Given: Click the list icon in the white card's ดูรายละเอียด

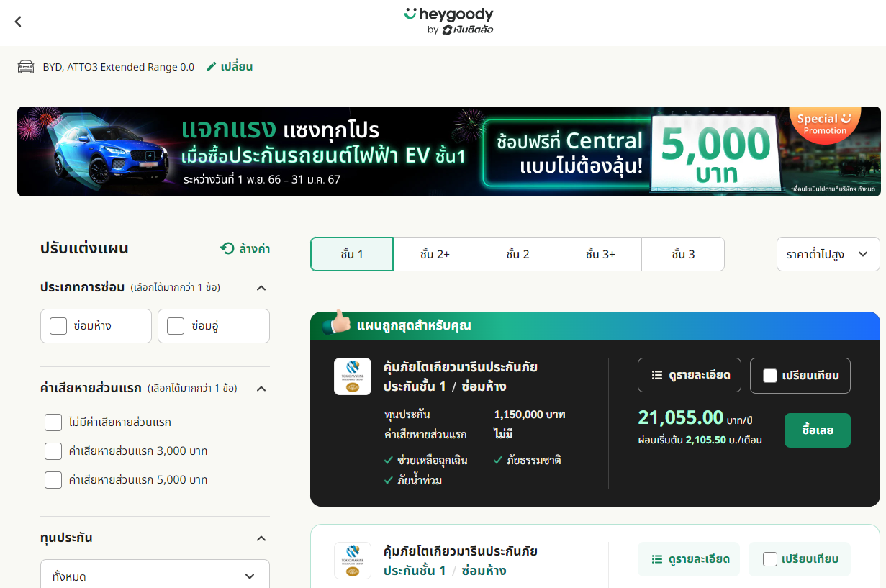Looking at the screenshot, I should [656, 559].
